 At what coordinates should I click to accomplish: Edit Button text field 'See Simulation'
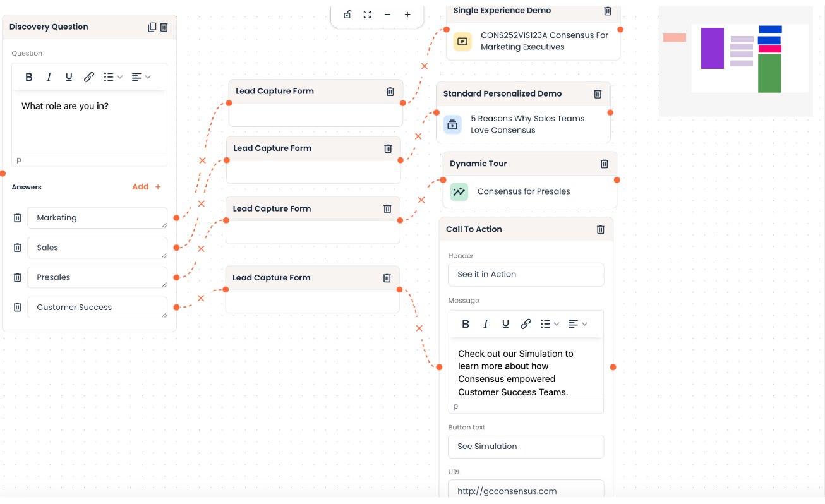click(526, 447)
